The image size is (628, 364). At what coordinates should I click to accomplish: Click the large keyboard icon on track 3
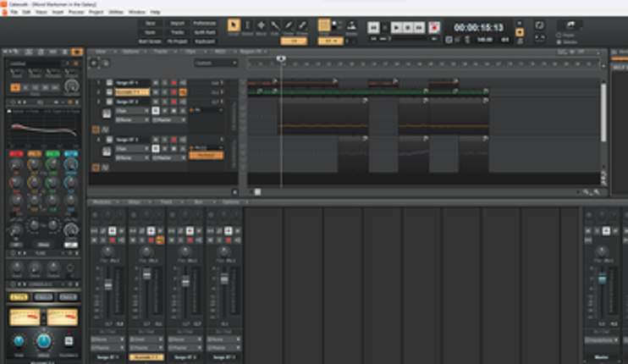107,113
